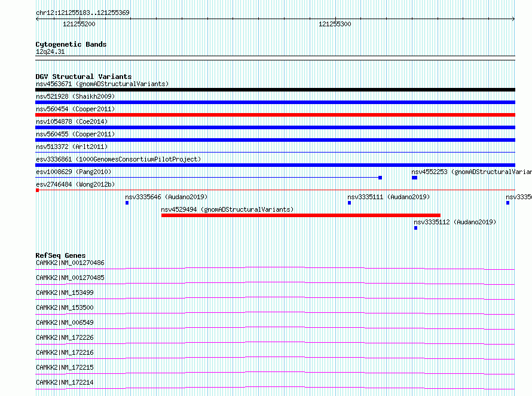Image resolution: width=532 pixels, height=396 pixels.
Task: Click the left arrow of the coordinate ruler
Action: (37, 19)
